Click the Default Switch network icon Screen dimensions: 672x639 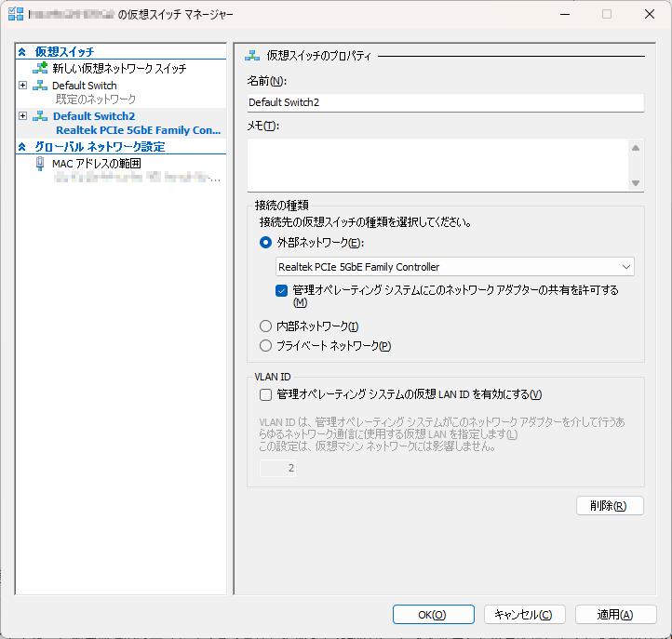tap(40, 86)
